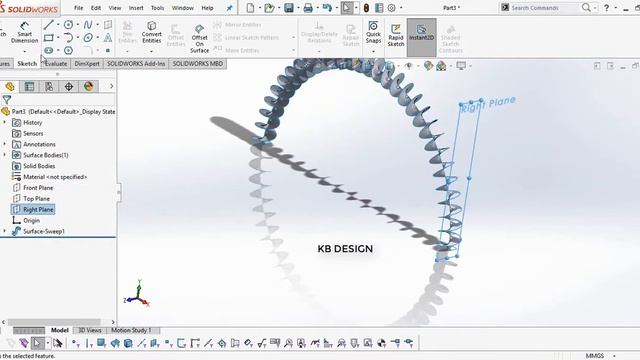The height and width of the screenshot is (360, 640).
Task: Open the Tools menu
Action: 157,8
